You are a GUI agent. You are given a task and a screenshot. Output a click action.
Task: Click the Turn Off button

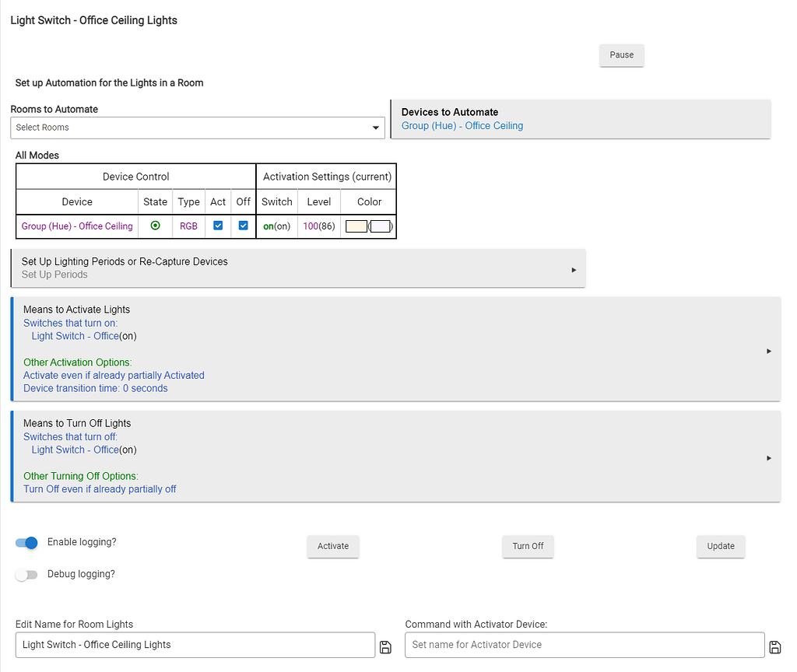pyautogui.click(x=528, y=546)
